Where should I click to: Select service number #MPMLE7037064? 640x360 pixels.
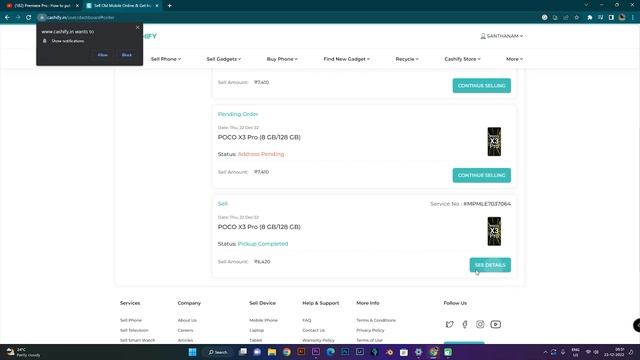(487, 204)
